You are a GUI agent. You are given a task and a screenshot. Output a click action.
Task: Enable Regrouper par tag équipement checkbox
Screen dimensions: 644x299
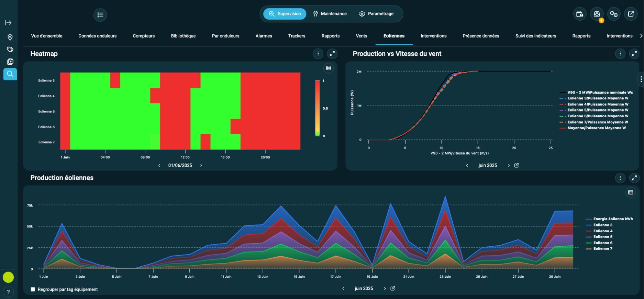[x=33, y=289]
